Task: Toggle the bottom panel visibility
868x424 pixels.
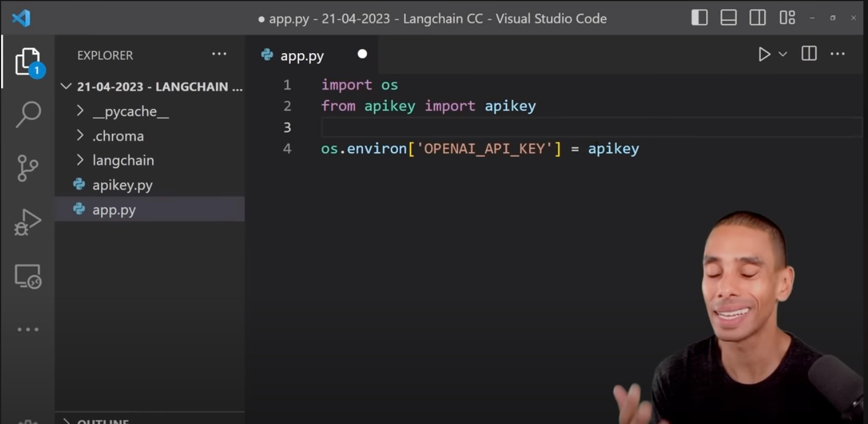Action: click(729, 18)
